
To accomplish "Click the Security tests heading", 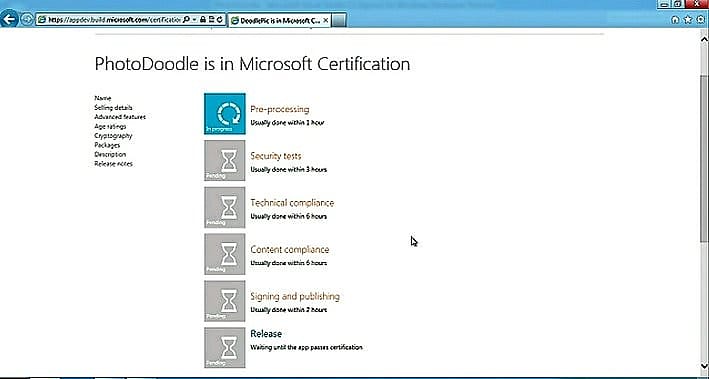I will coord(276,156).
